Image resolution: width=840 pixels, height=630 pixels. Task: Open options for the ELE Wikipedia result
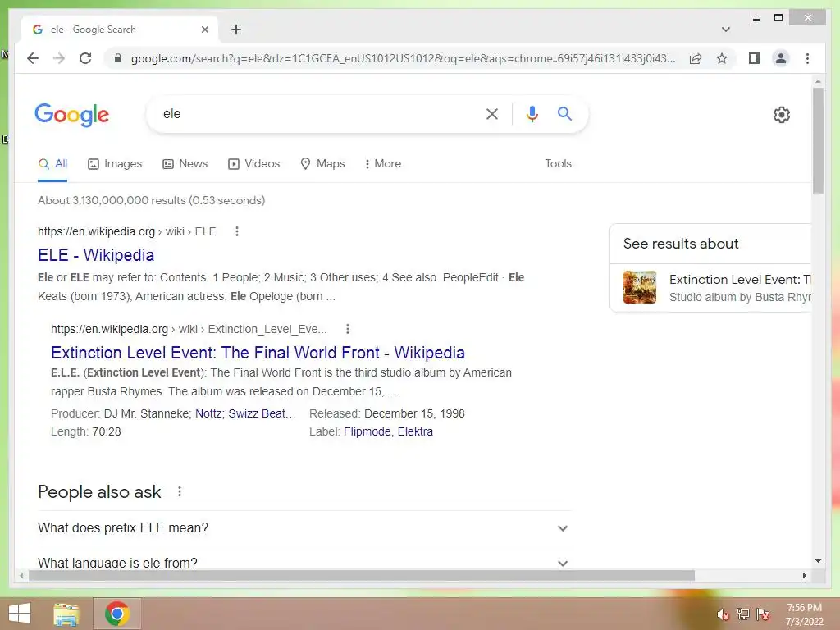click(237, 231)
